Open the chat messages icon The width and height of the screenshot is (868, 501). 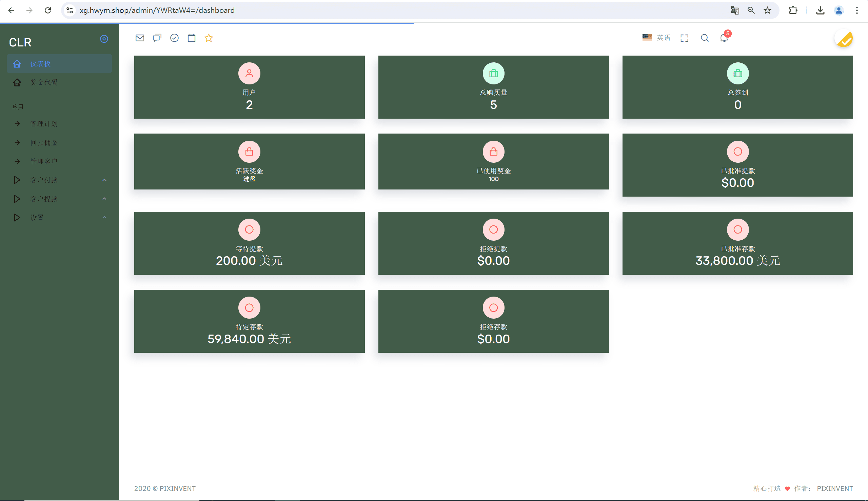point(157,38)
